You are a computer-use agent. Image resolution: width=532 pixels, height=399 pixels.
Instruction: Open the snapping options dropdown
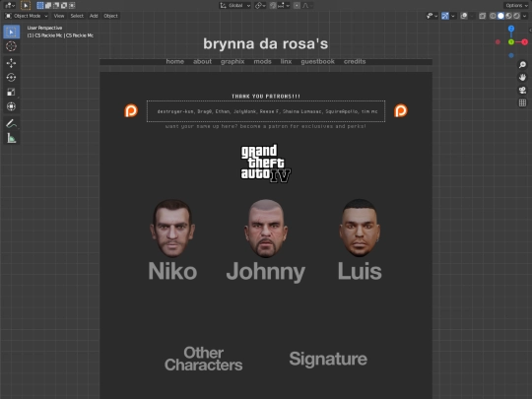pyautogui.click(x=283, y=6)
